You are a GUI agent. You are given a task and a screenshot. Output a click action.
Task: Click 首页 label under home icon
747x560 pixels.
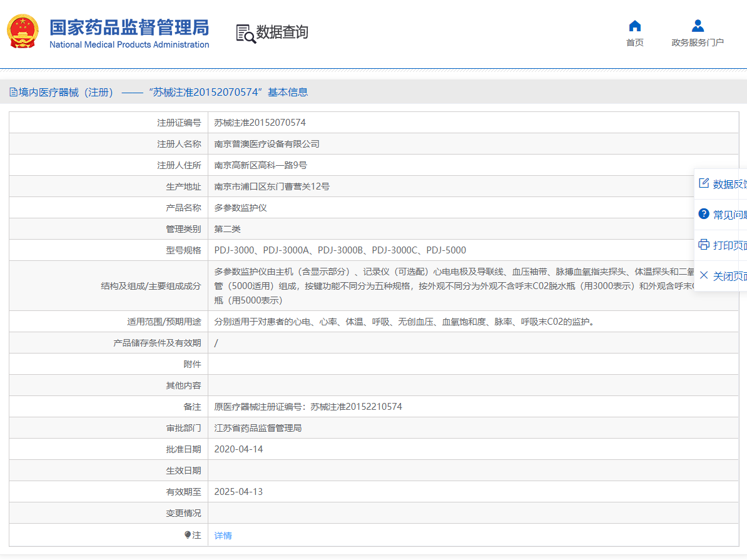[634, 43]
